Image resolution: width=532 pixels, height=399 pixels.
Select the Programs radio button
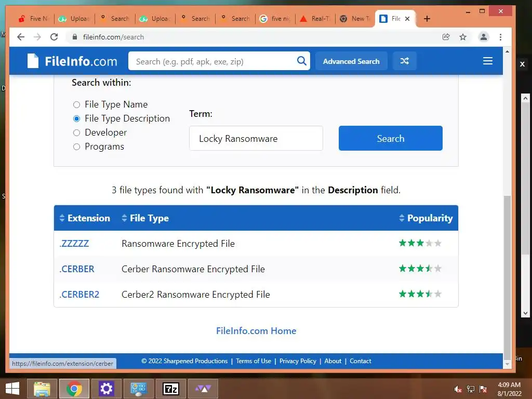pos(77,147)
